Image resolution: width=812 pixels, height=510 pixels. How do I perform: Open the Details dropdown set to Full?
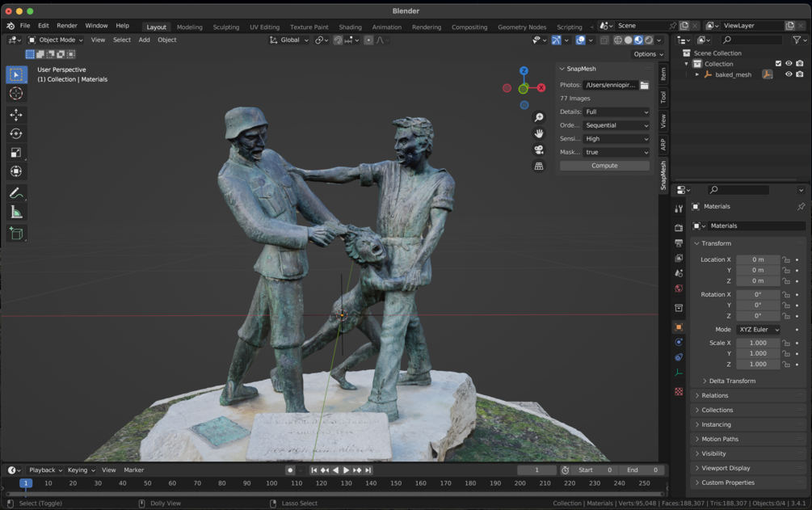616,112
